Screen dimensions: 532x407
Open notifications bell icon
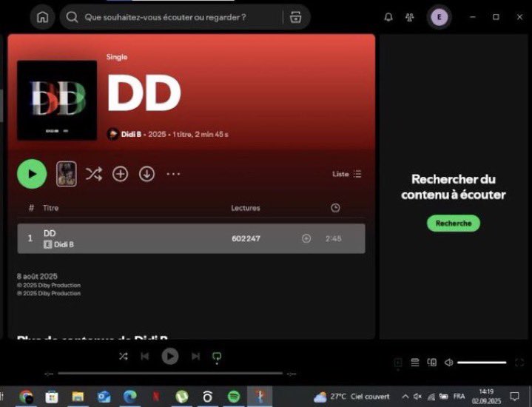click(388, 17)
